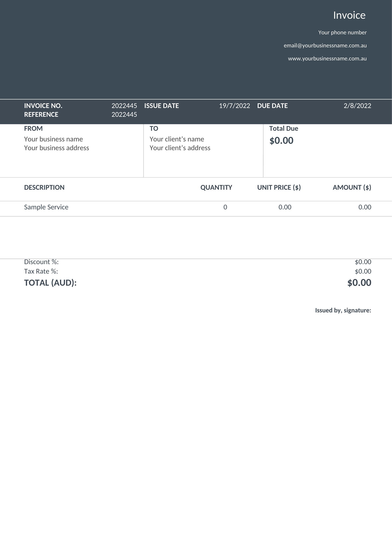Image resolution: width=392 pixels, height=554 pixels.
Task: Select the unit price cell 0.00
Action: tap(285, 207)
